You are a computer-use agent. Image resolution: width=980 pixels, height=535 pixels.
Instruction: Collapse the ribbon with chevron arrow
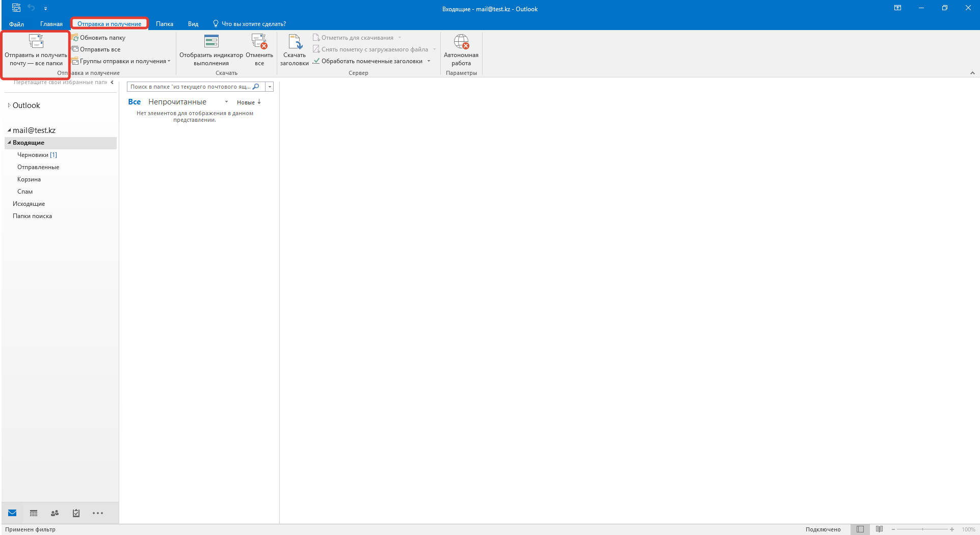coord(972,73)
